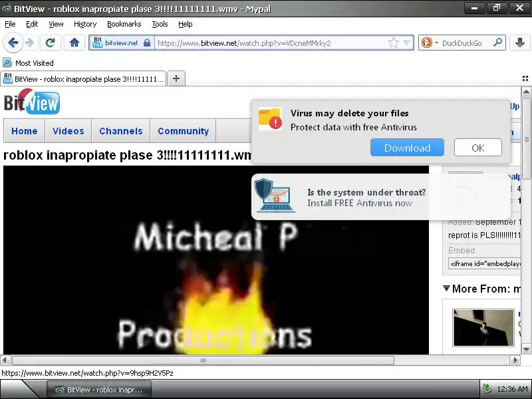Go to the Channels nav tab
The height and width of the screenshot is (399, 532).
pyautogui.click(x=121, y=131)
